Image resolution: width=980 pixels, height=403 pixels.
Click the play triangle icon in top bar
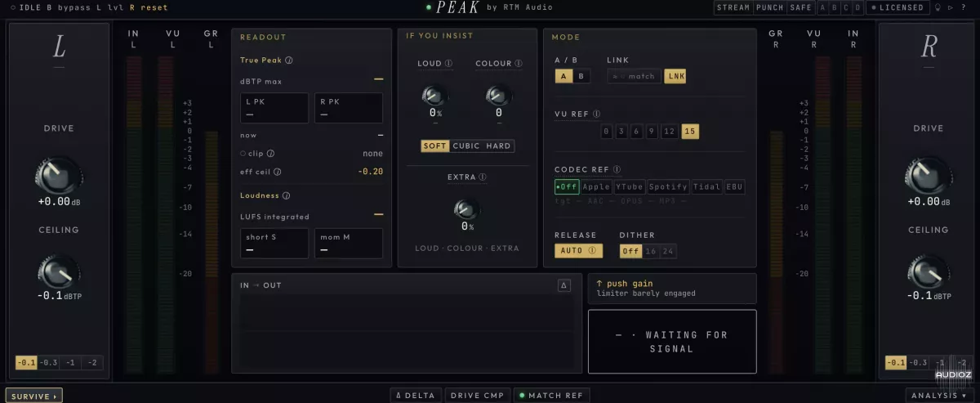coord(951,7)
